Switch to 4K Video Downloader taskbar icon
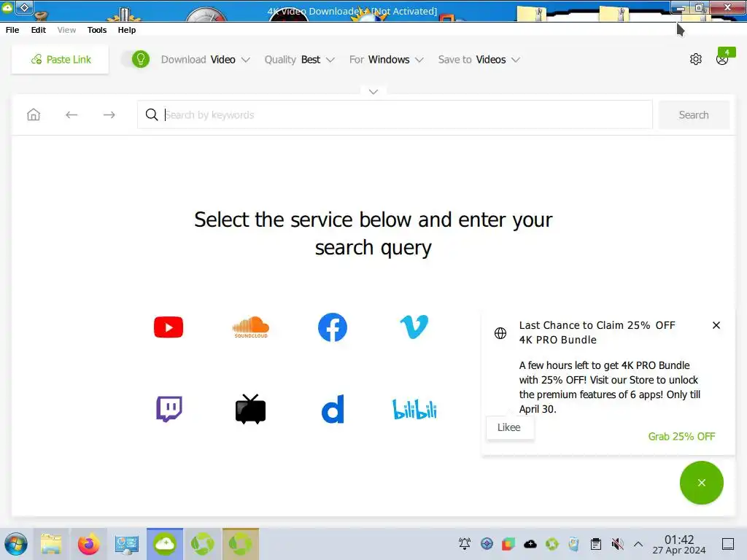Viewport: 747px width, 560px height. pyautogui.click(x=165, y=544)
